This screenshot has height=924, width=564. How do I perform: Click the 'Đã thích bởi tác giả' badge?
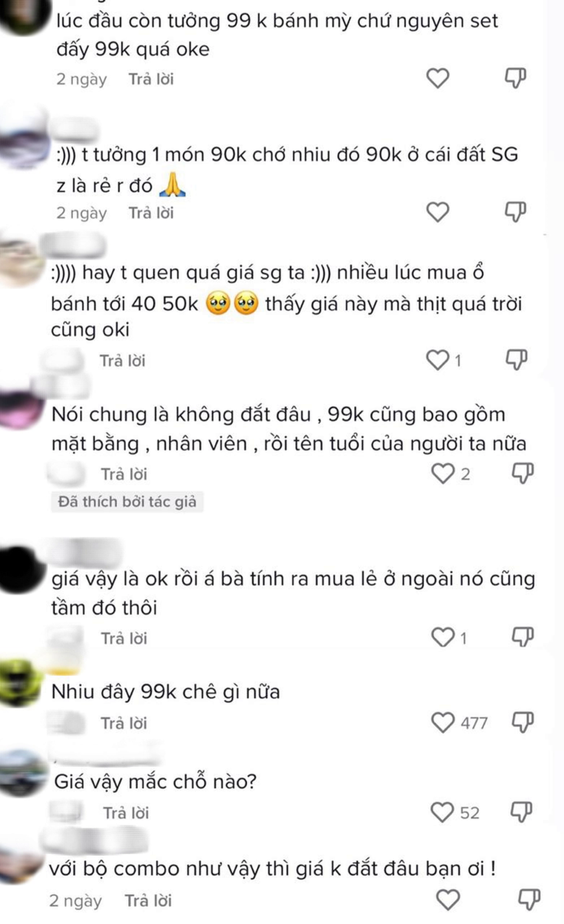coord(127,502)
